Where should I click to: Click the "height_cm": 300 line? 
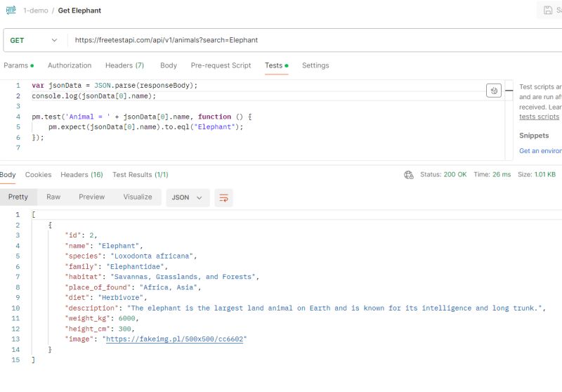pyautogui.click(x=99, y=329)
